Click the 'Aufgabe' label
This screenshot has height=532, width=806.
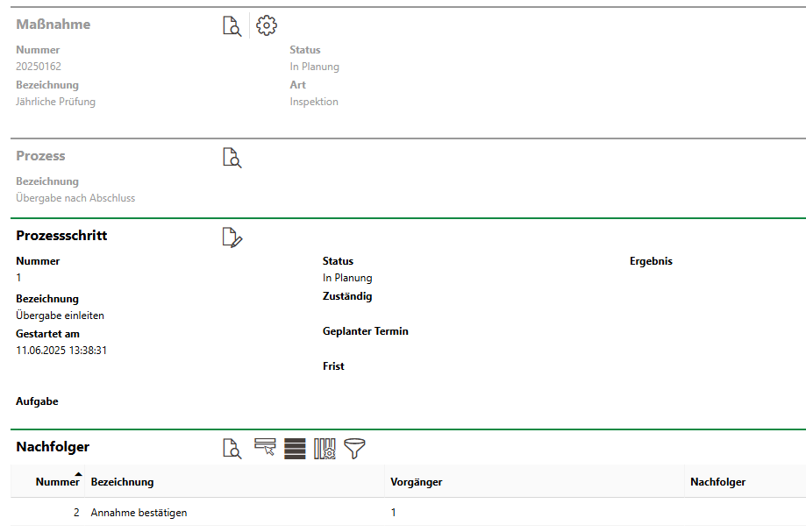[x=37, y=401]
